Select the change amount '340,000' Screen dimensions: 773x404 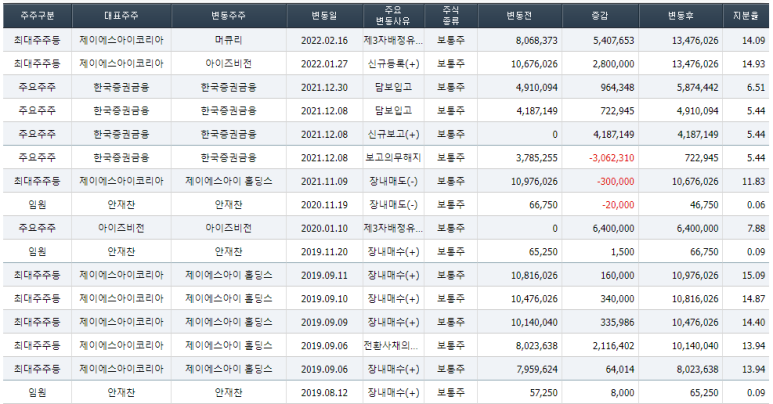pos(618,299)
